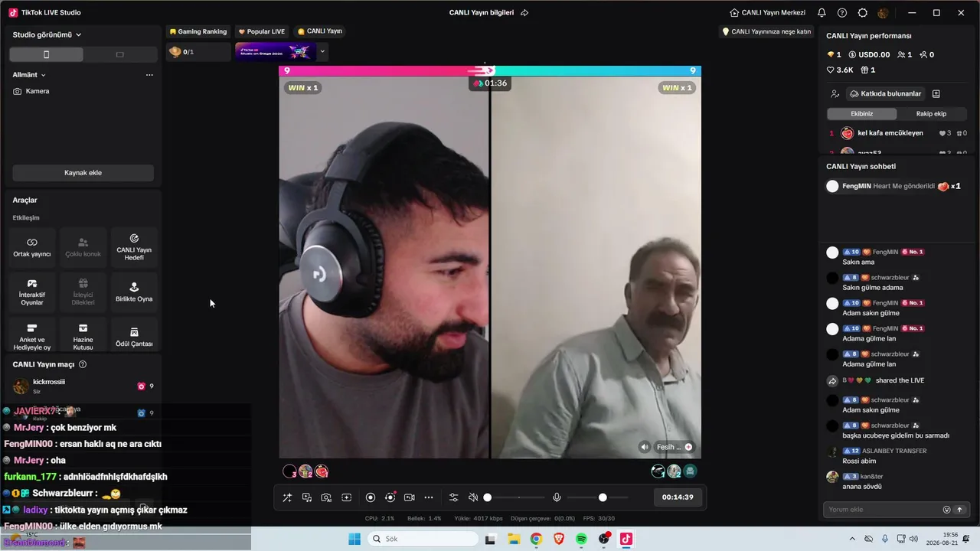980x551 pixels.
Task: Open CANLI Yayın bilgileri
Action: 482,13
